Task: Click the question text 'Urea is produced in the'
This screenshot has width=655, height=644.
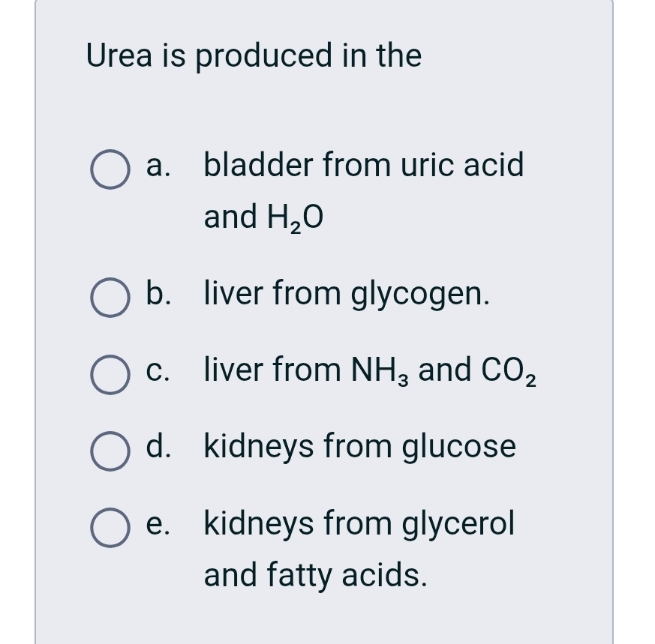Action: [254, 55]
